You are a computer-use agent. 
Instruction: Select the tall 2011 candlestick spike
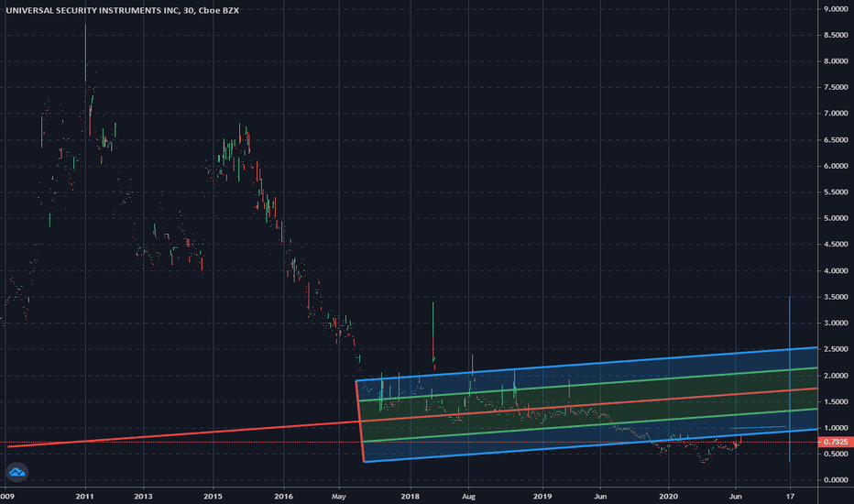coord(85,51)
